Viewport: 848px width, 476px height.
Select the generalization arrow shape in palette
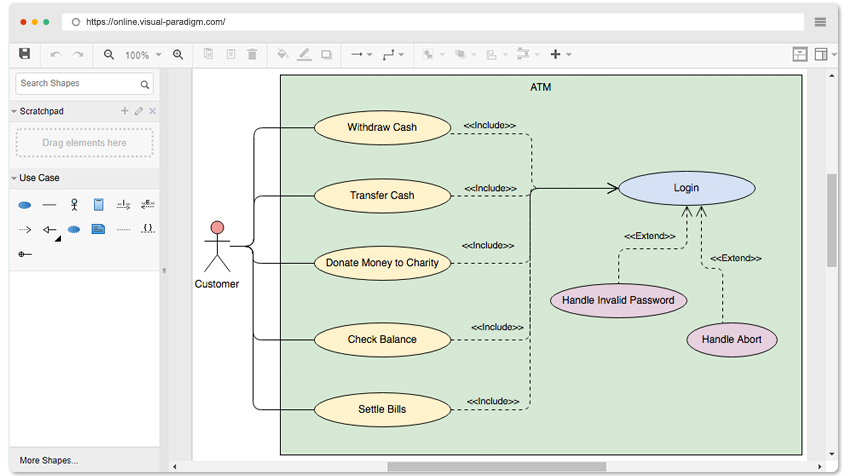click(49, 230)
